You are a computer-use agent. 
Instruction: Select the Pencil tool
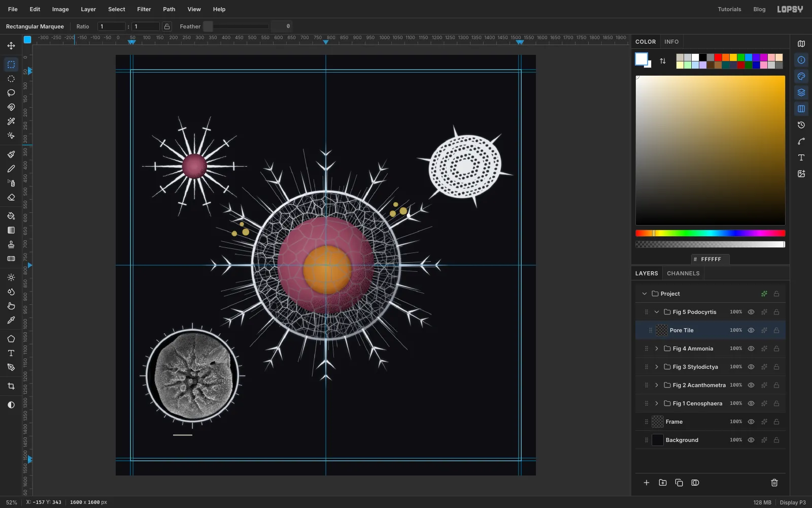click(11, 169)
